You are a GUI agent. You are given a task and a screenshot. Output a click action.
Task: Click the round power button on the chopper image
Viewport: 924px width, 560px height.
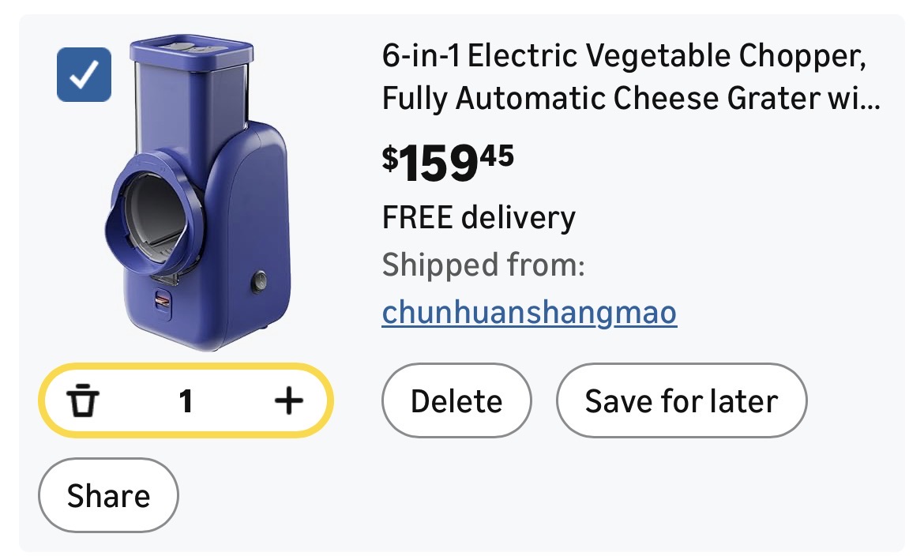coord(257,281)
